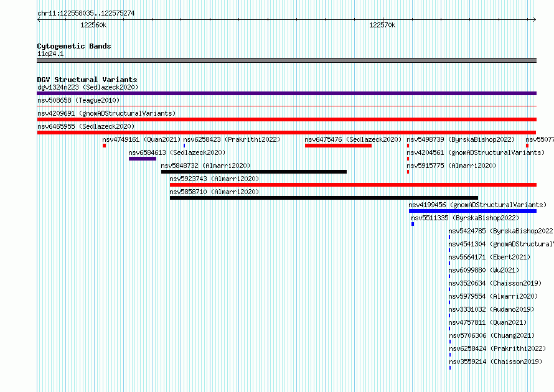Select the nsv5848732 black bar

pos(254,172)
